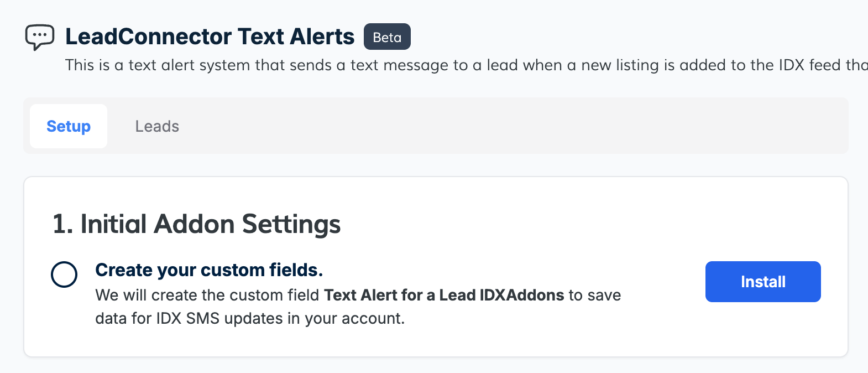This screenshot has width=868, height=373.
Task: Click the '1.' step number in heading
Action: [x=62, y=224]
